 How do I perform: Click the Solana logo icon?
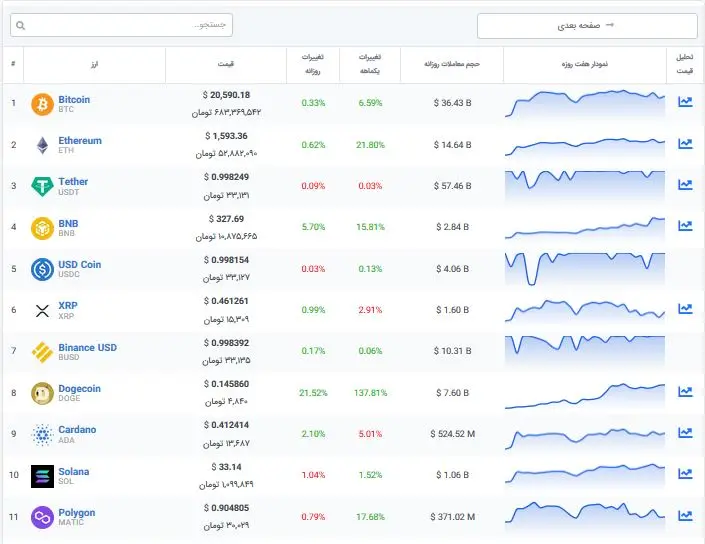point(42,475)
